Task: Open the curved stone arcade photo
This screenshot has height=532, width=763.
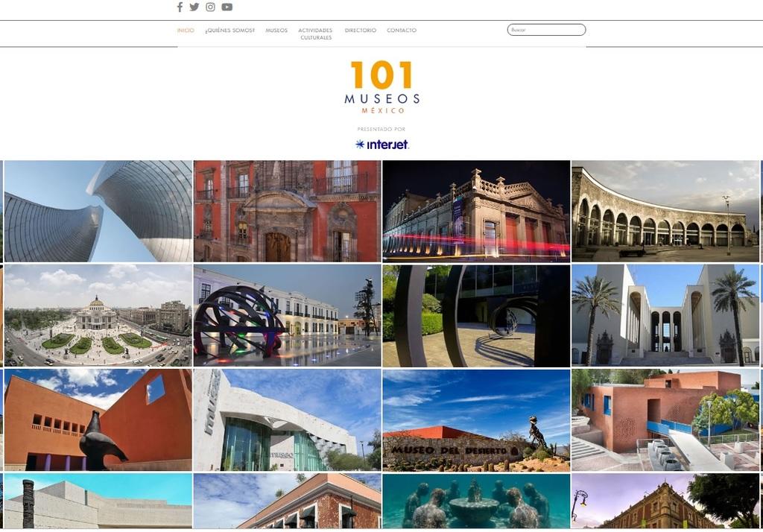Action: (665, 211)
